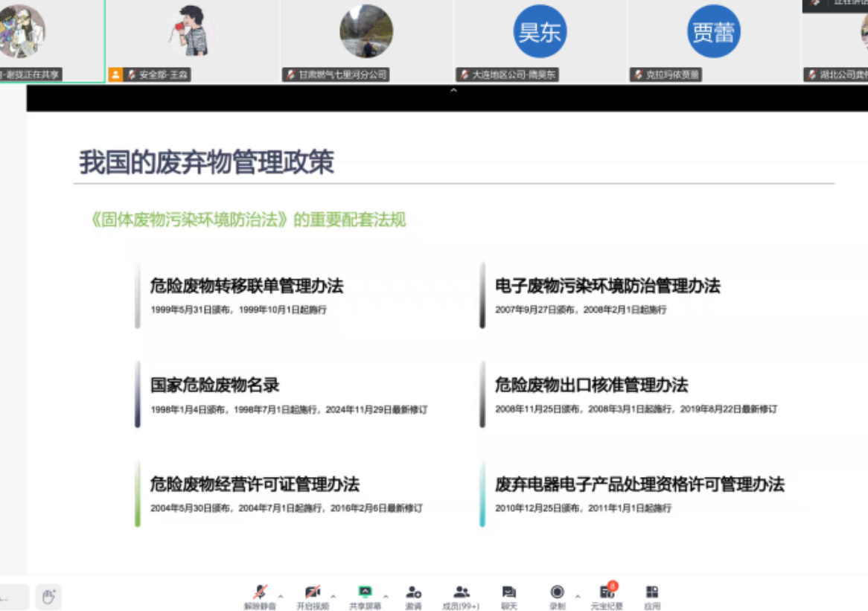Click heading 电子废物污染环境防治管理办法

(607, 286)
